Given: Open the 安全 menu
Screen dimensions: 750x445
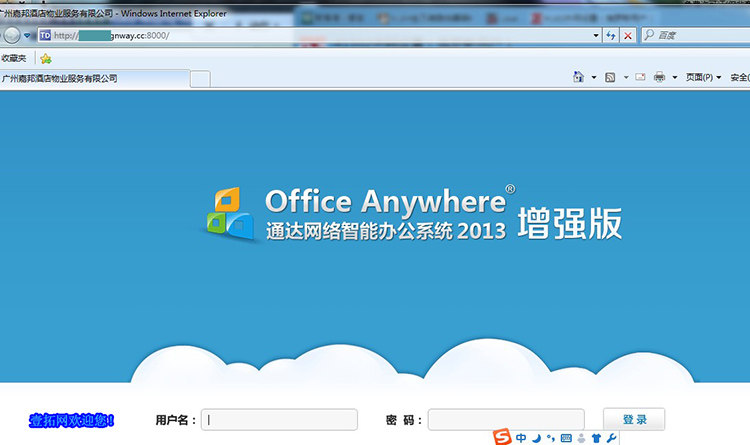Looking at the screenshot, I should click(x=739, y=77).
